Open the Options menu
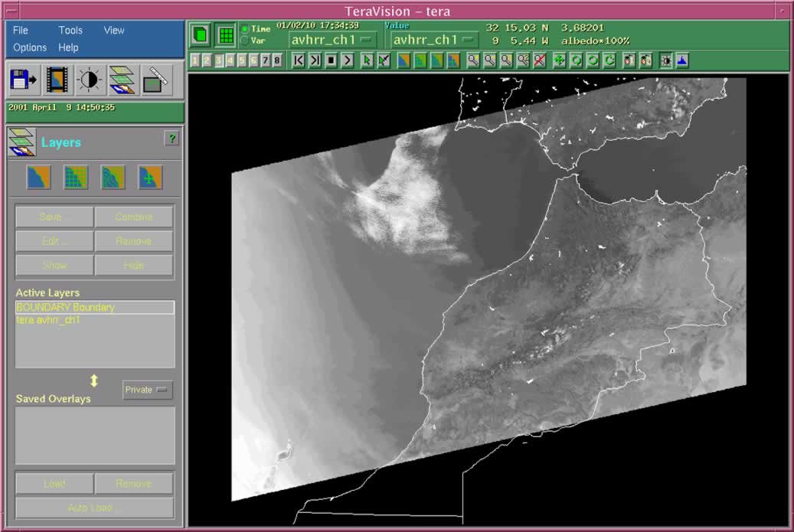This screenshot has width=794, height=532. [30, 47]
